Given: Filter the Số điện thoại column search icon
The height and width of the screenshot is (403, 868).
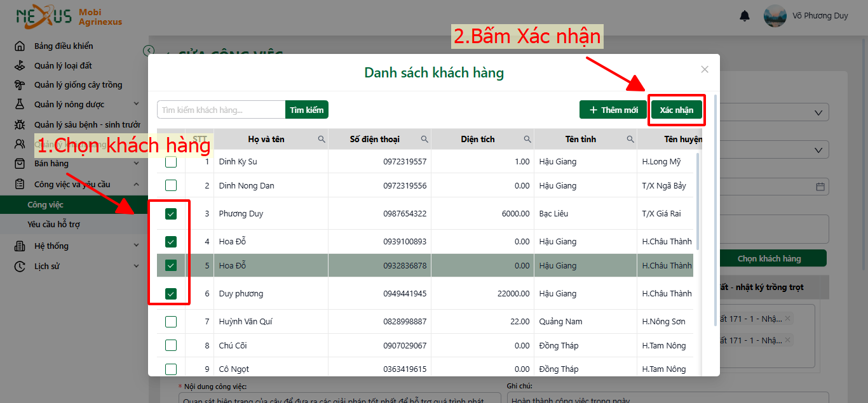Looking at the screenshot, I should pos(425,139).
